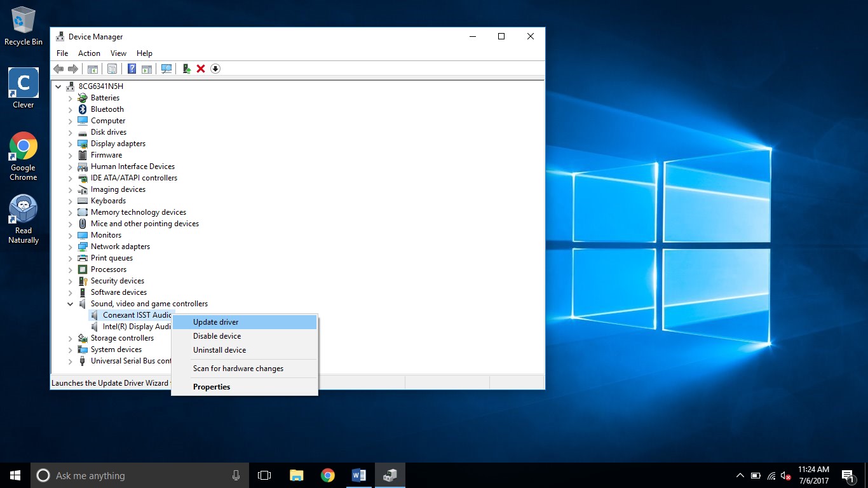Select Firmware row
This screenshot has height=488, width=868.
[x=106, y=155]
